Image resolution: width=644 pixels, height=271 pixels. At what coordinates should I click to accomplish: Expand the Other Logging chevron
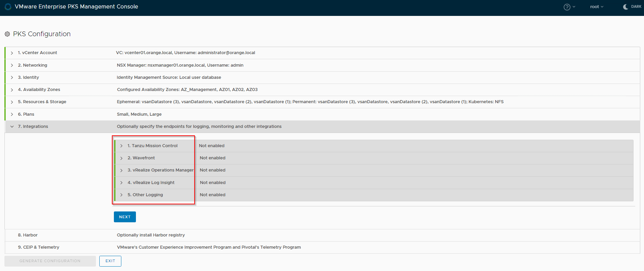(121, 195)
